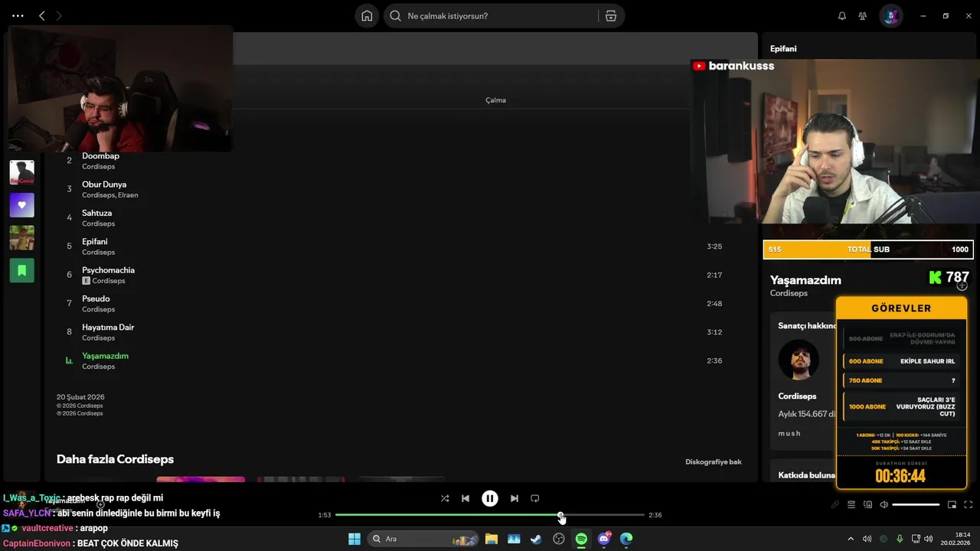This screenshot has height=551, width=980.
Task: Open the profile avatar menu
Action: [890, 15]
